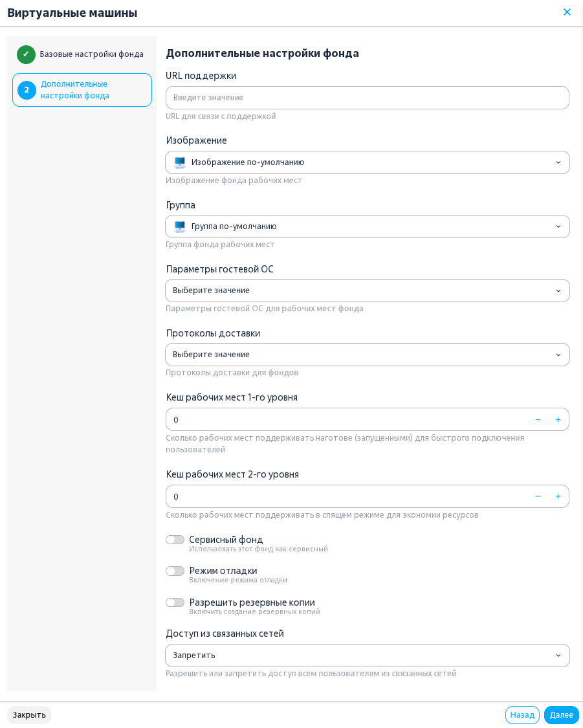This screenshot has width=583, height=728.
Task: Click the URL поддержки input field
Action: [x=367, y=98]
